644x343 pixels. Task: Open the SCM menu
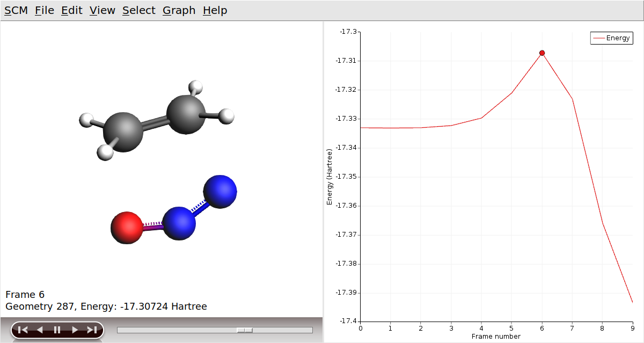point(16,10)
